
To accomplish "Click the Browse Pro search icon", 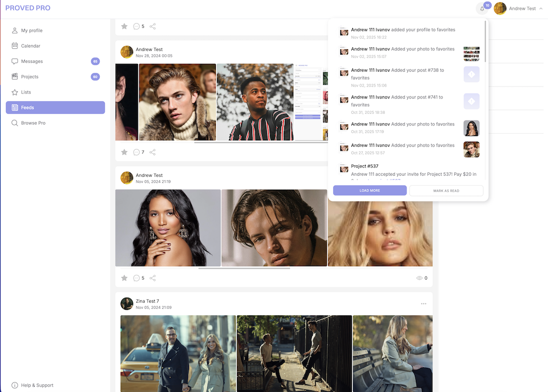I will (15, 123).
